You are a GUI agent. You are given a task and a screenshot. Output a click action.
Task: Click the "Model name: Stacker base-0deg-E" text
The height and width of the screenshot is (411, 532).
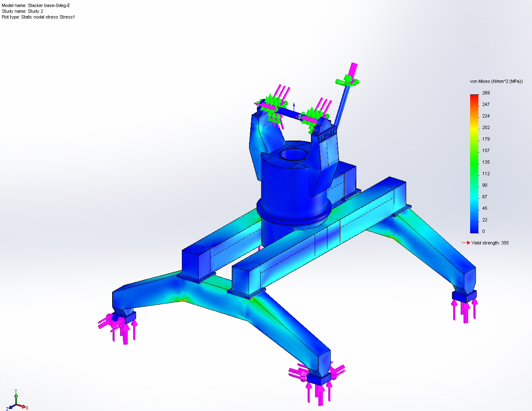[x=36, y=5]
